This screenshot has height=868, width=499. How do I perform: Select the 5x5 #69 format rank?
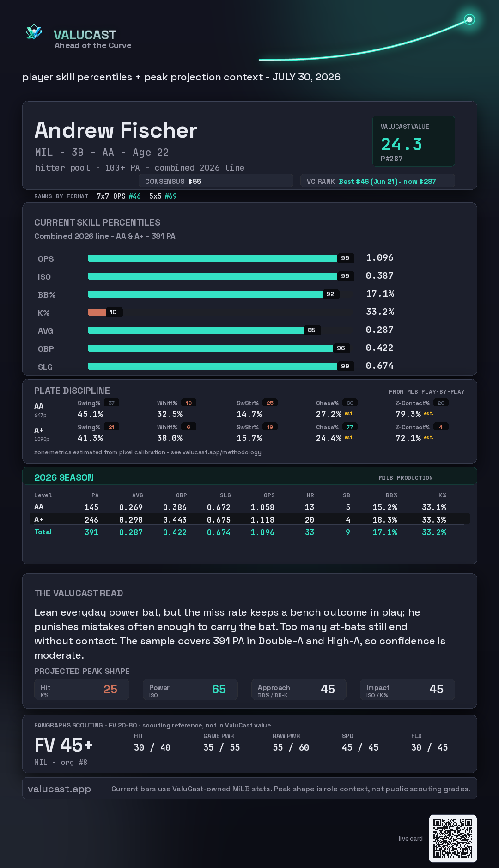(x=163, y=196)
